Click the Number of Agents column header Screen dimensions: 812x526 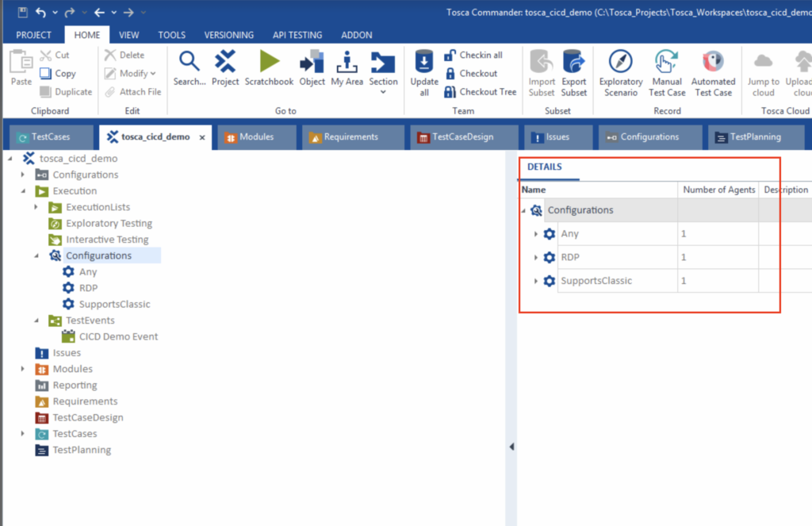click(x=718, y=190)
